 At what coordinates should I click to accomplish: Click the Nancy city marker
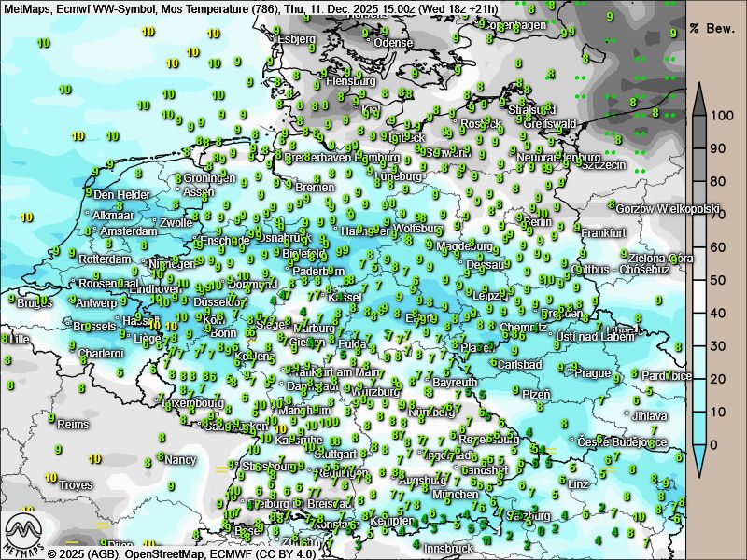pyautogui.click(x=162, y=458)
